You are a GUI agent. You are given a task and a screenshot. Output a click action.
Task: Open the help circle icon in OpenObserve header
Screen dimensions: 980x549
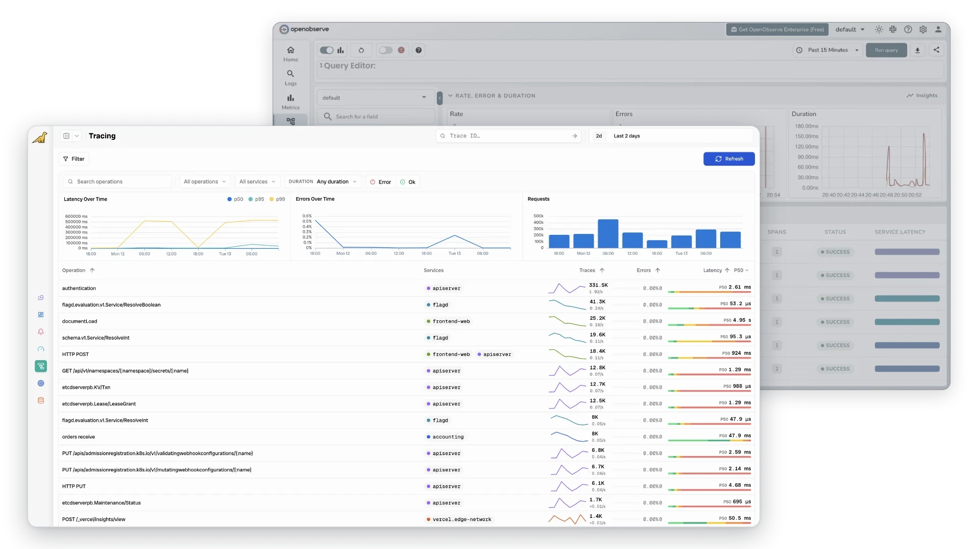[908, 30]
